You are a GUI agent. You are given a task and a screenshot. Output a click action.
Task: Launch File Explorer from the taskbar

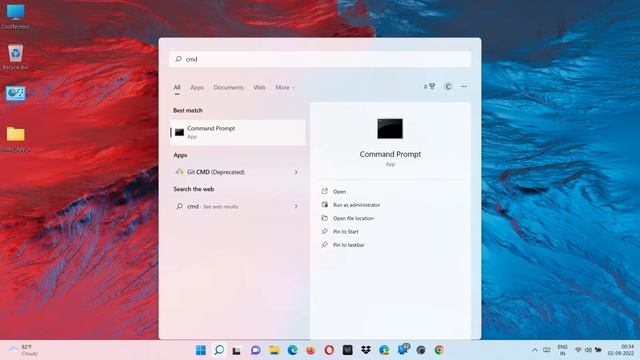274,350
